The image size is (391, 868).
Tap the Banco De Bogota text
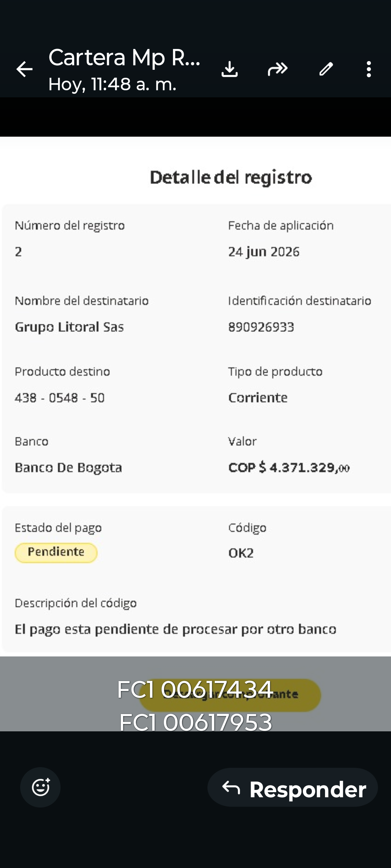[68, 468]
